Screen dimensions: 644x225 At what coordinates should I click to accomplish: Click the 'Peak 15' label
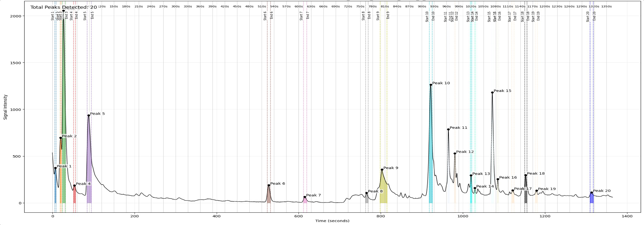point(502,91)
